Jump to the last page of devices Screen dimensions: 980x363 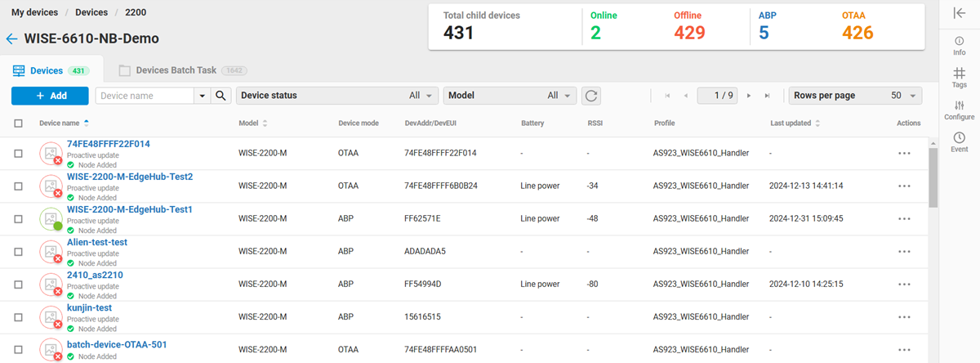(x=767, y=96)
